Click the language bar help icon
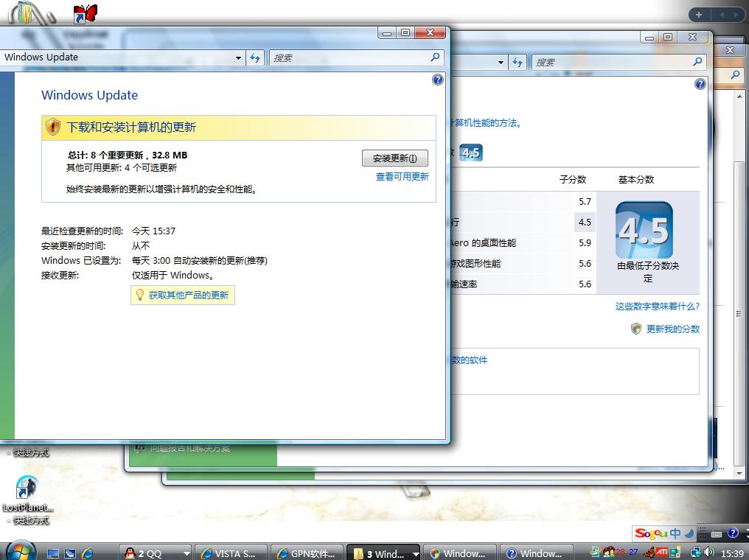Image resolution: width=749 pixels, height=560 pixels. (733, 532)
